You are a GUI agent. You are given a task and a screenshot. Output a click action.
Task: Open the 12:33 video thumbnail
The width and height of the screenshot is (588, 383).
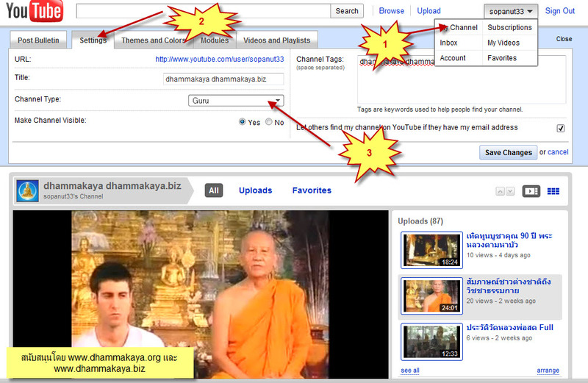pos(431,342)
